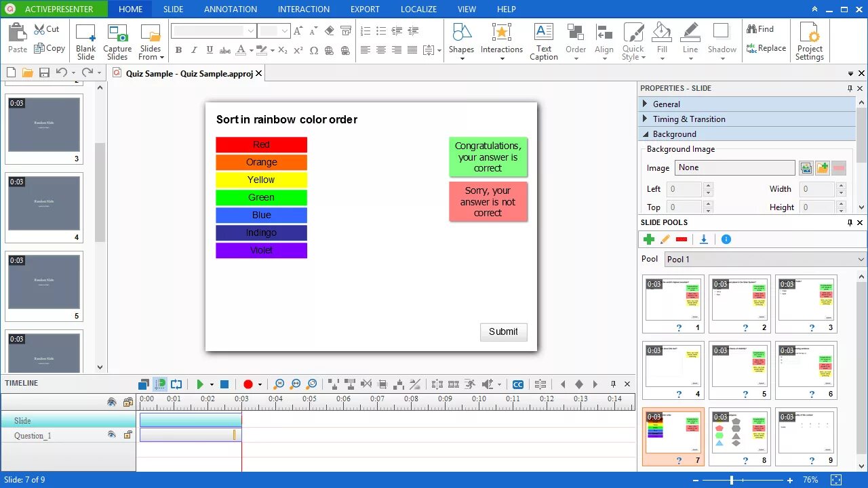Open the LOCALIZE tab
The image size is (868, 488).
[x=418, y=9]
